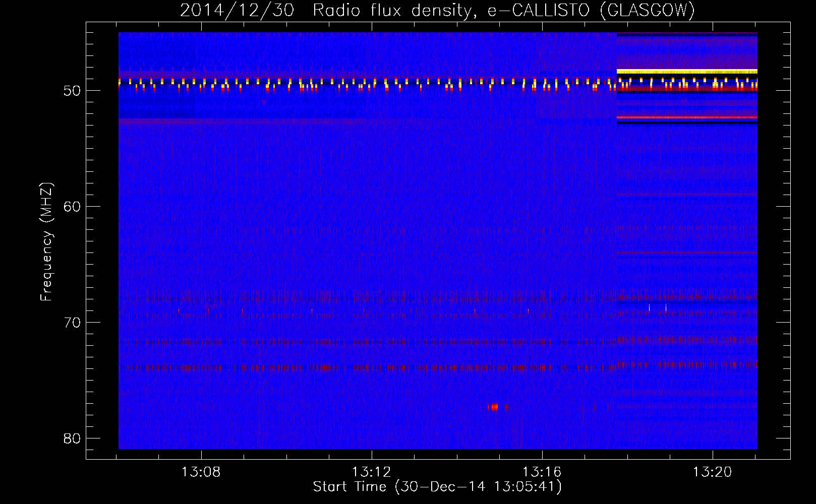Click the '80' frequency tick label

click(x=72, y=438)
